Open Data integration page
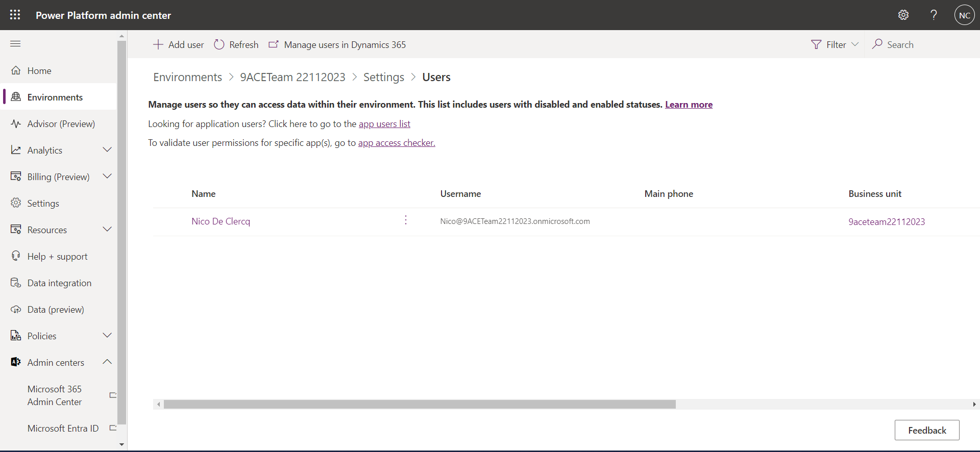Image resolution: width=980 pixels, height=452 pixels. 60,283
